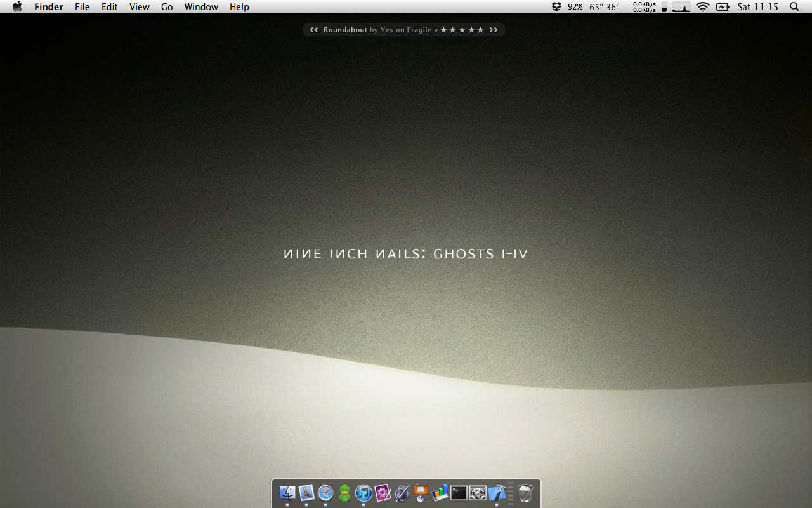
Task: Open the Edit menu
Action: click(x=110, y=7)
